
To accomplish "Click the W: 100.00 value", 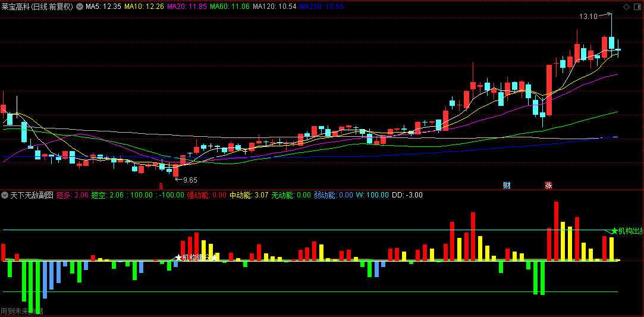I will (x=372, y=195).
